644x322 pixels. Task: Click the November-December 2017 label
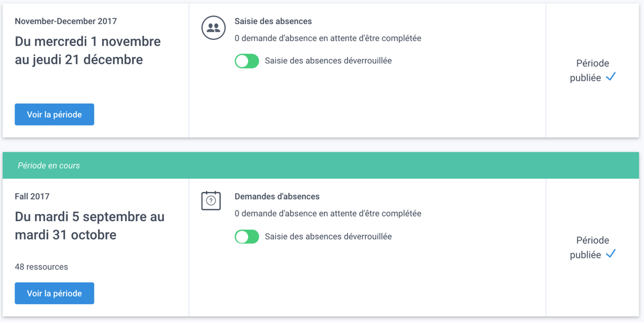(65, 21)
